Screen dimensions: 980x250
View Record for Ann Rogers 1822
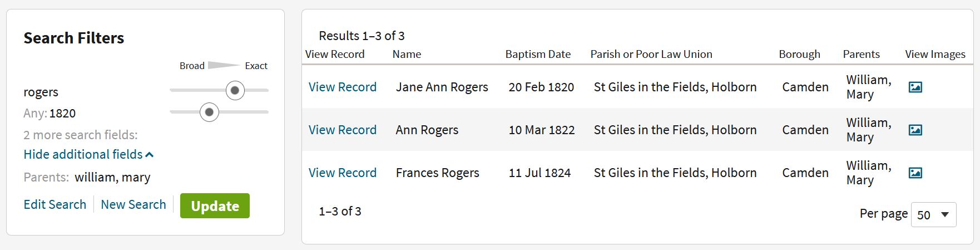(342, 130)
